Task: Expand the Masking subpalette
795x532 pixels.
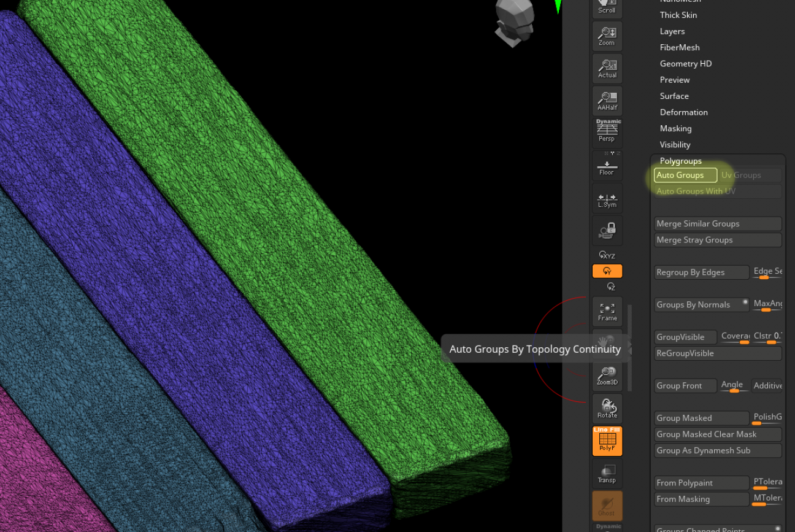Action: (x=675, y=129)
